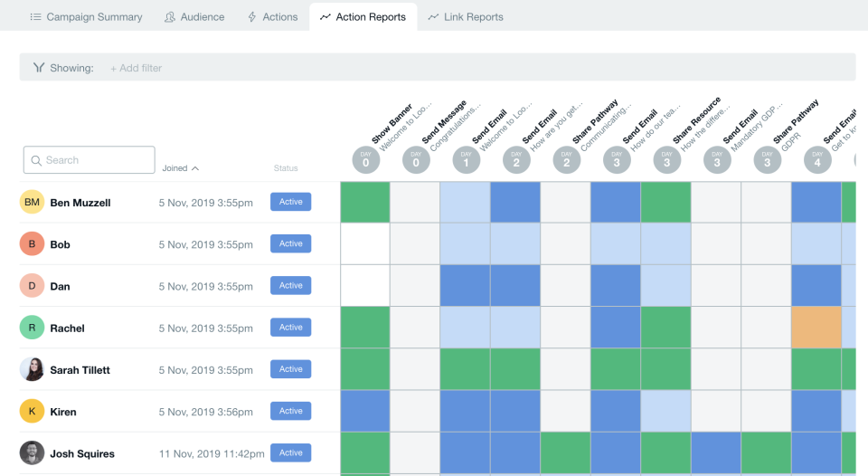The width and height of the screenshot is (868, 476).
Task: Click Kiren's yellow K avatar
Action: tap(32, 412)
